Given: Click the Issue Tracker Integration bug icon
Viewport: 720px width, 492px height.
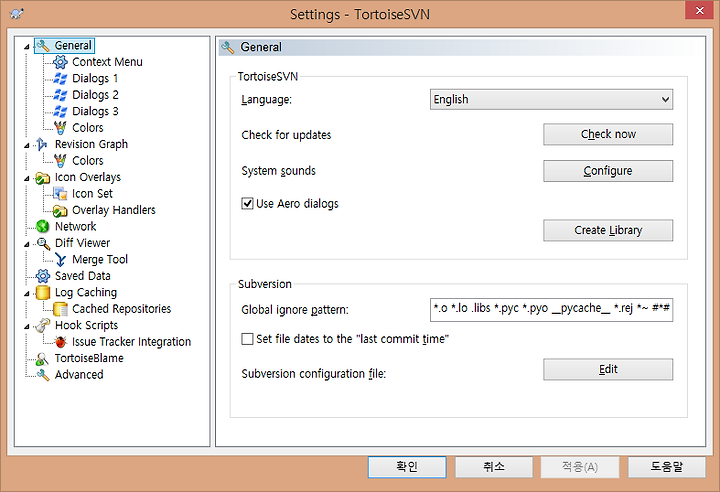Looking at the screenshot, I should tap(60, 342).
